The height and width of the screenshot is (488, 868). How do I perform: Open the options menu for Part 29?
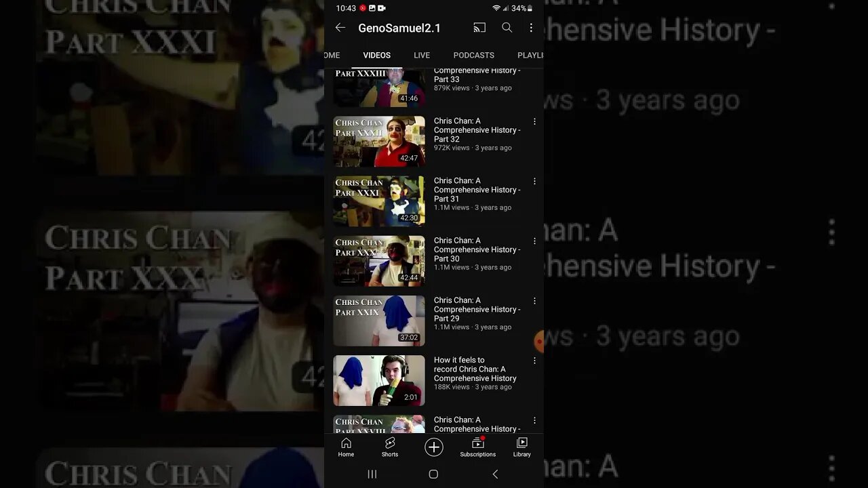[534, 300]
